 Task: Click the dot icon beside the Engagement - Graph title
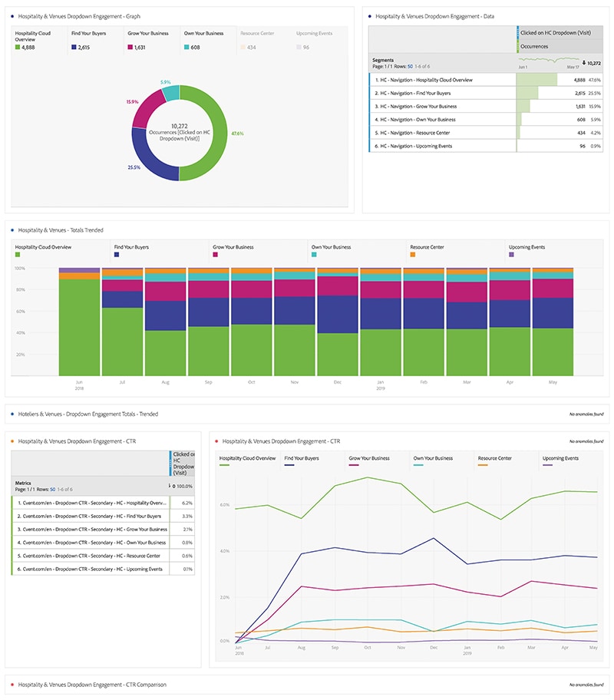[12, 16]
